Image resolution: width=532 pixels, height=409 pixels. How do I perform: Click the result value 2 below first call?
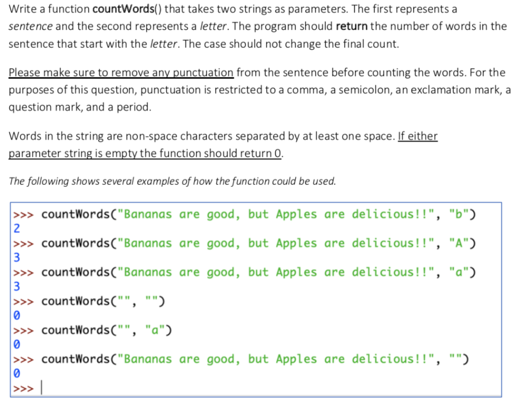[16, 228]
